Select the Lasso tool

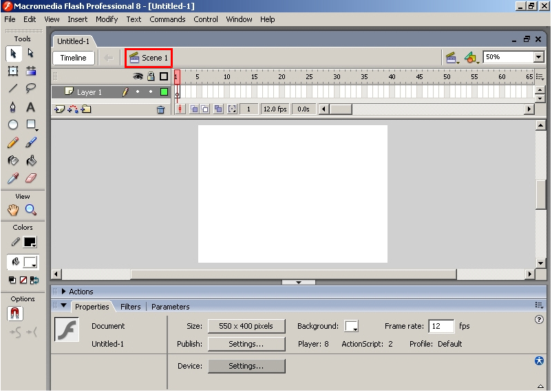31,88
